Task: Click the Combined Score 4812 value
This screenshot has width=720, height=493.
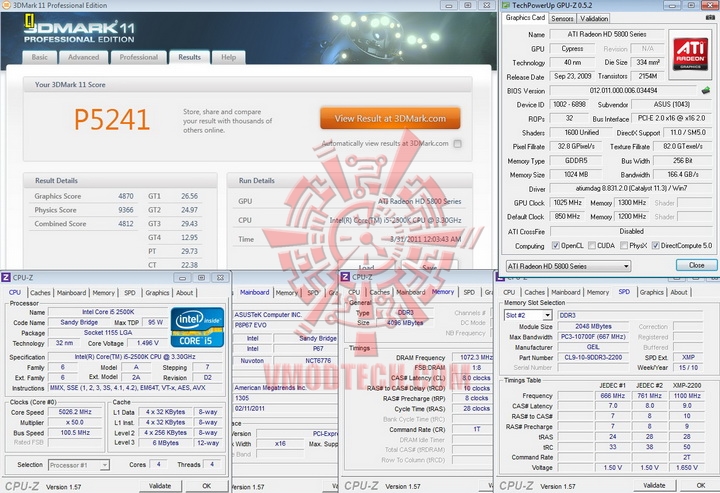Action: pyautogui.click(x=126, y=224)
